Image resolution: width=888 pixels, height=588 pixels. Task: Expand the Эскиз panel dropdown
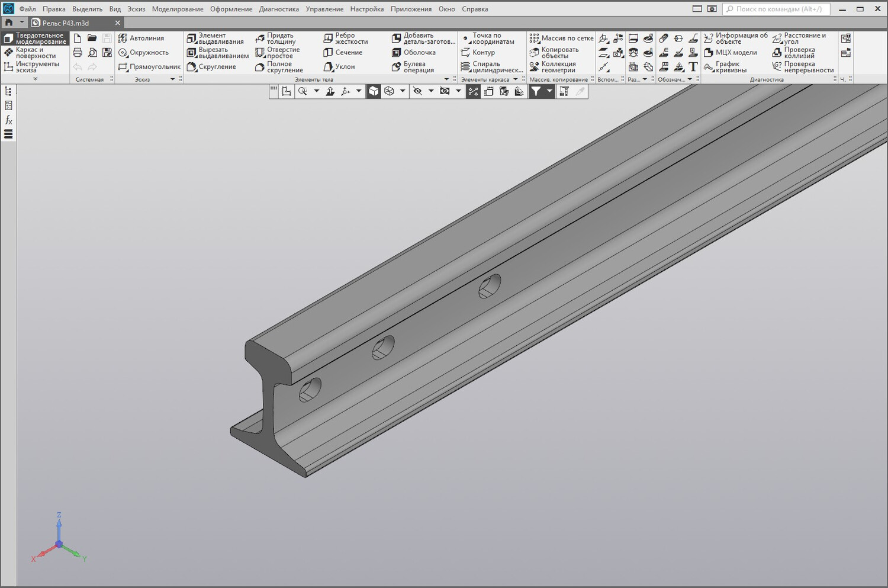(x=173, y=79)
